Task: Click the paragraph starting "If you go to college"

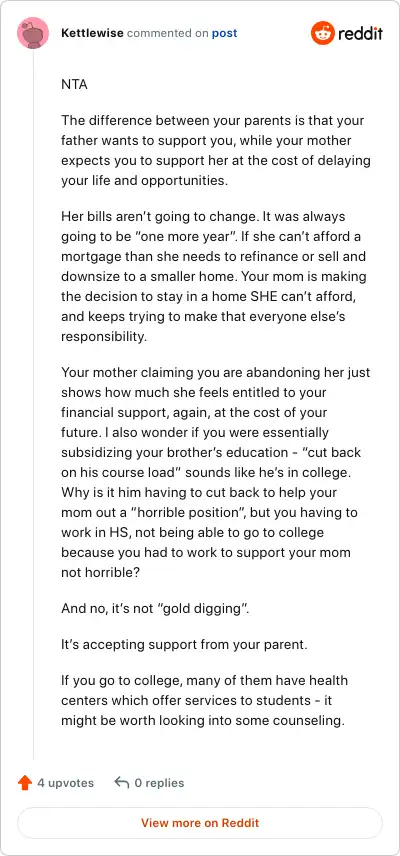Action: 204,700
